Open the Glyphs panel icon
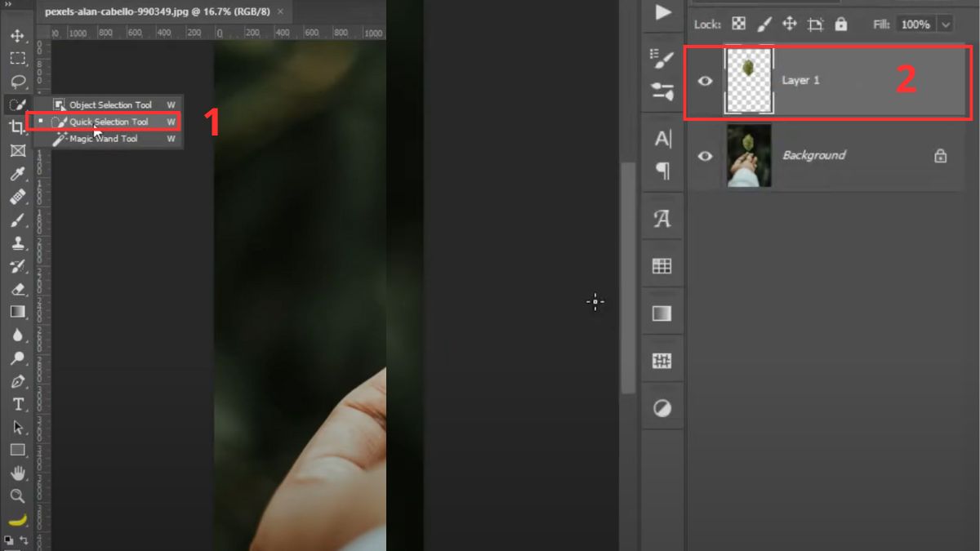Screen dimensions: 980x551 (662, 218)
